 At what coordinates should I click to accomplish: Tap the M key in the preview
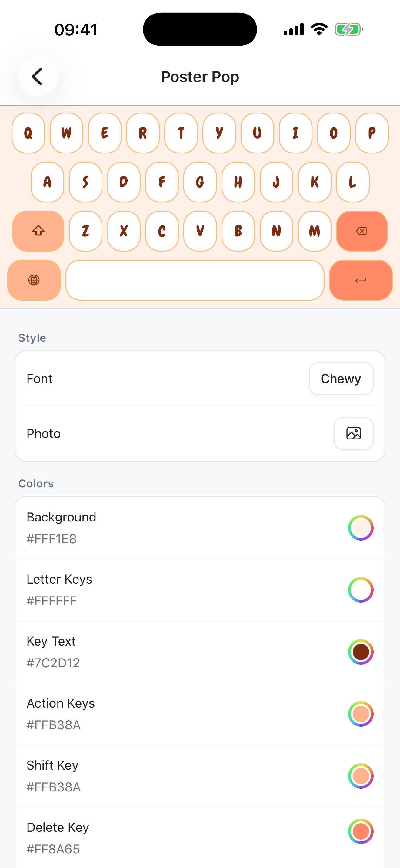(x=314, y=231)
